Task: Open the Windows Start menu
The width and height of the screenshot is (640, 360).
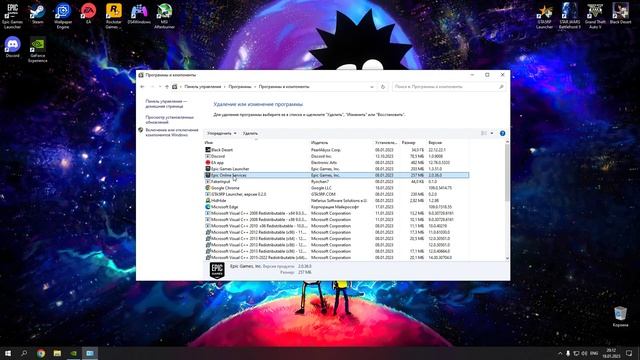Action: point(8,353)
